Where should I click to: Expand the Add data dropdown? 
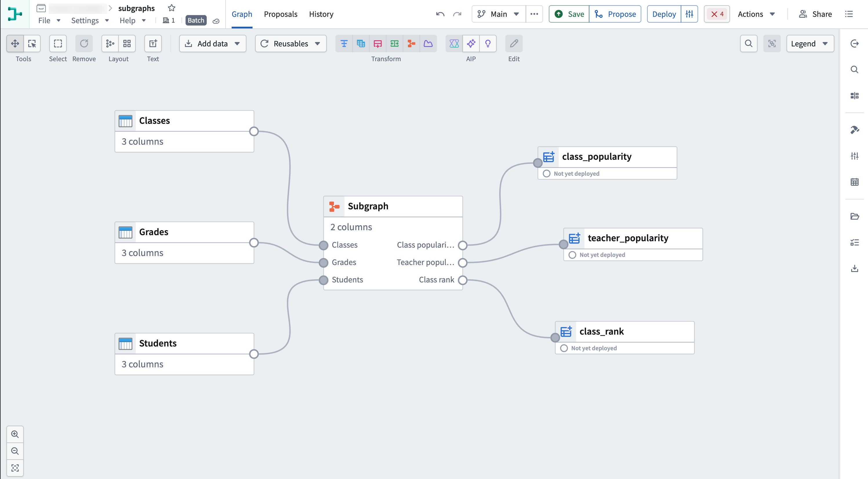(x=213, y=43)
